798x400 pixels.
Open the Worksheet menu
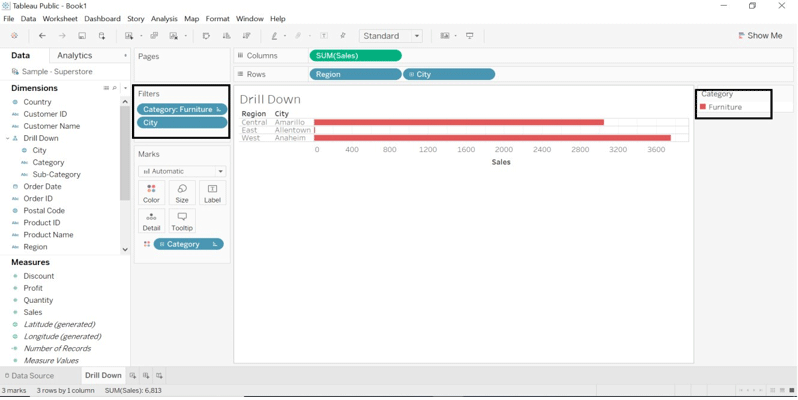click(x=60, y=19)
